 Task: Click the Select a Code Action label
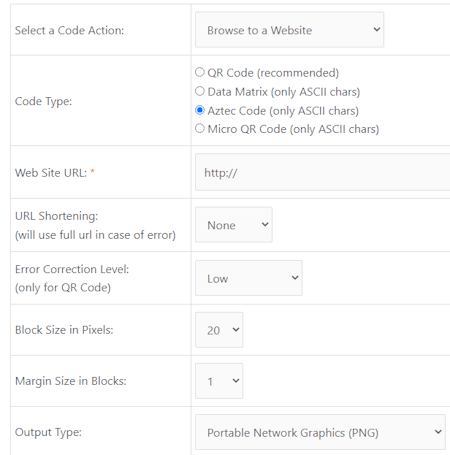tap(69, 31)
